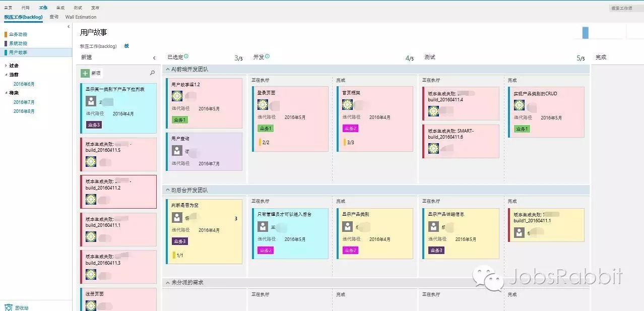Click the green 业务1 tag on 实现产品类别的CRUD

click(522, 129)
